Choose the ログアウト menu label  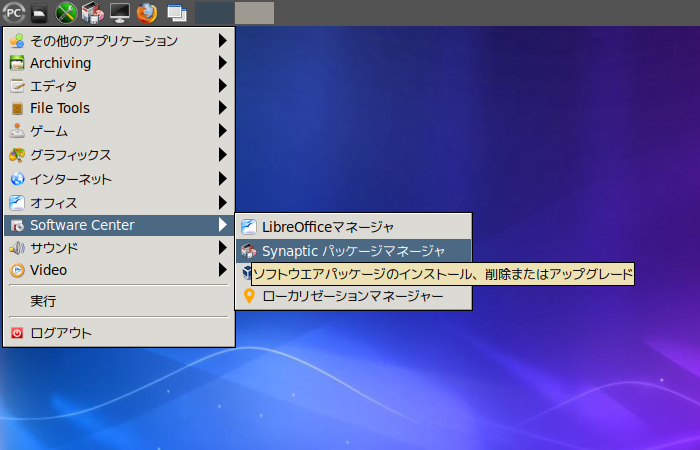(61, 333)
